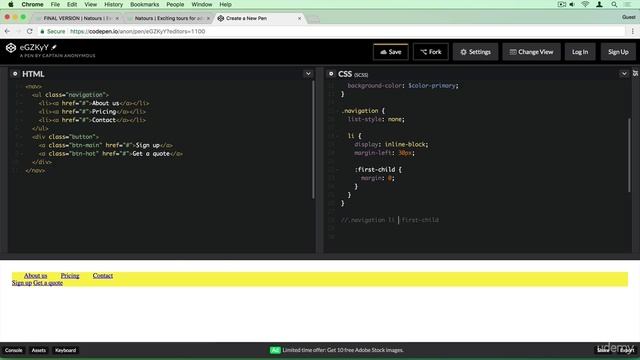Close the Create a New Pen tab

coord(300,18)
